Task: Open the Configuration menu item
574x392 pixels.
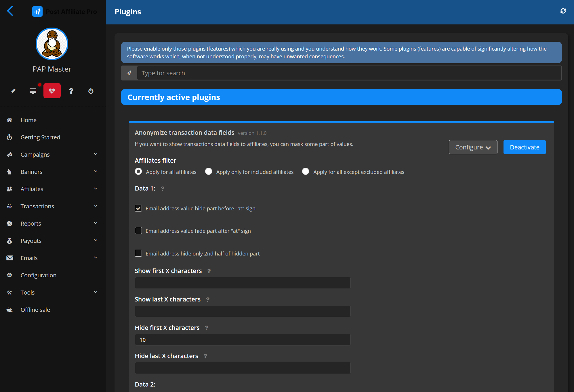Action: pos(38,275)
